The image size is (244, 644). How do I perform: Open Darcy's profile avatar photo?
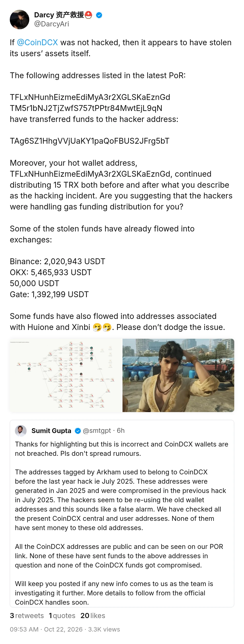20,20
